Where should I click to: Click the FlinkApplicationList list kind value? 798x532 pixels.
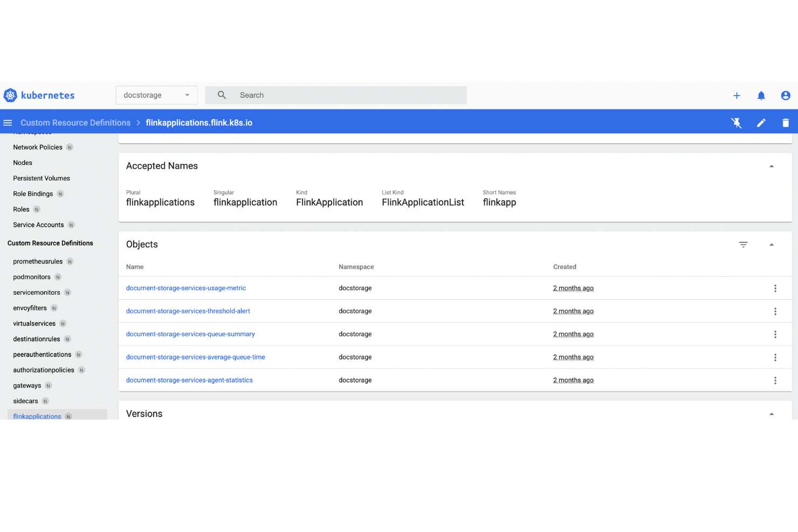pos(423,203)
